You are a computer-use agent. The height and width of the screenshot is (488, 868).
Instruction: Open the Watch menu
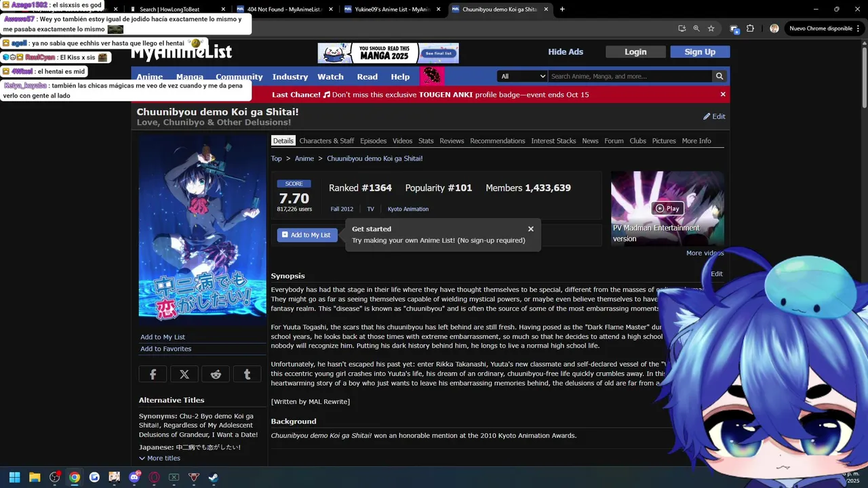pos(330,77)
